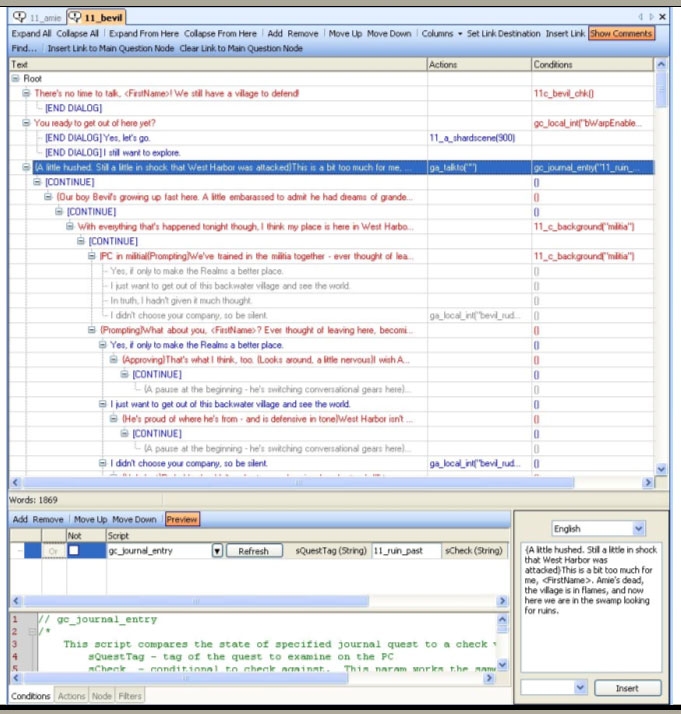Screen dimensions: 681x714
Task: Click the conditions list horizontal scrollbar
Action: point(250,601)
